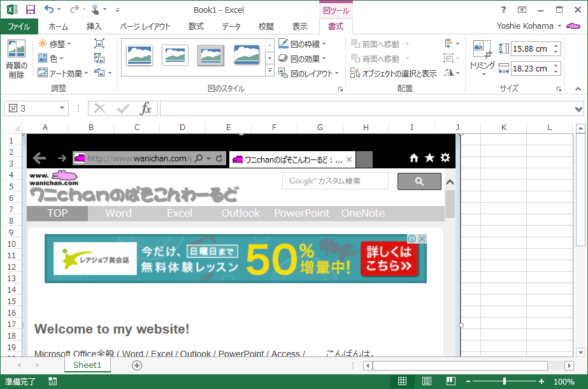Open the Color (色) menu
Image resolution: width=588 pixels, height=389 pixels.
(x=50, y=59)
